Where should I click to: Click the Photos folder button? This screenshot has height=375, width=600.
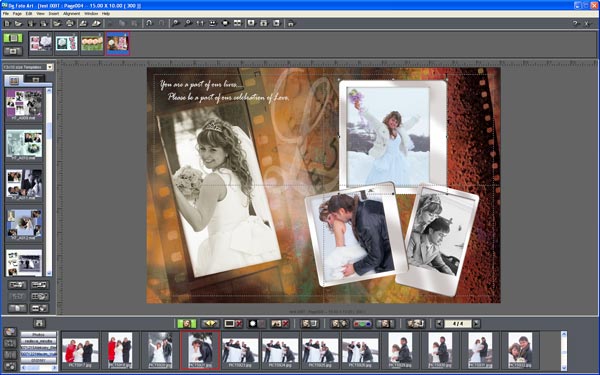click(x=38, y=334)
